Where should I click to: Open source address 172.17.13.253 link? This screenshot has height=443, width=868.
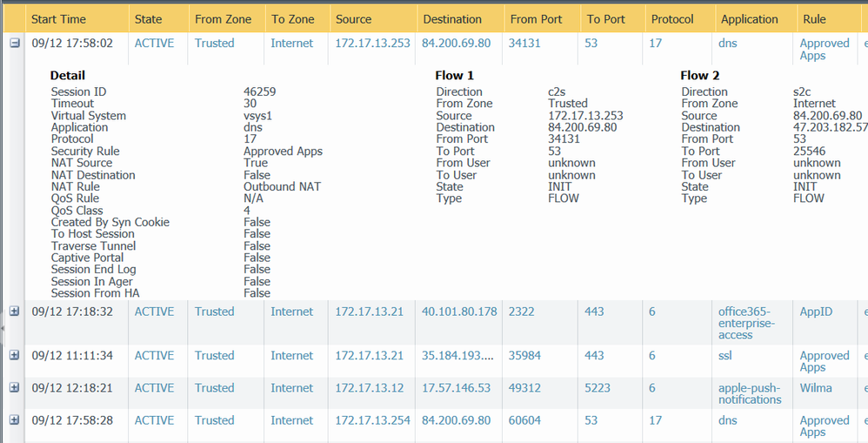pos(372,44)
